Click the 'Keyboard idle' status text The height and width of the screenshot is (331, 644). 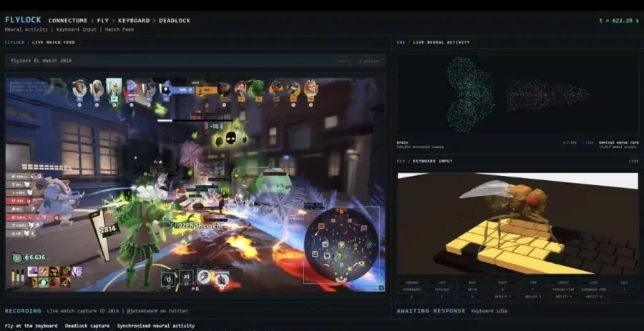[489, 311]
